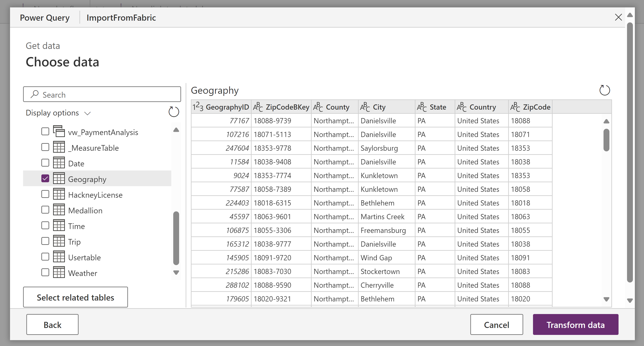Enable the Medallion table checkbox

pos(45,210)
